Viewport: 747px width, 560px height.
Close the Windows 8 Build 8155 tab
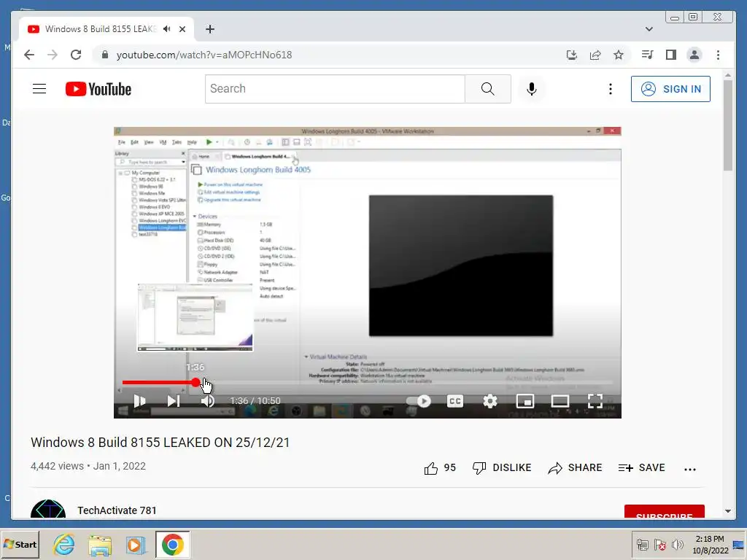182,29
